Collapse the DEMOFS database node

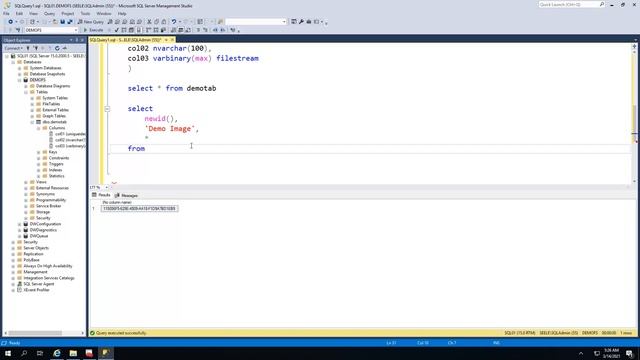[20, 80]
